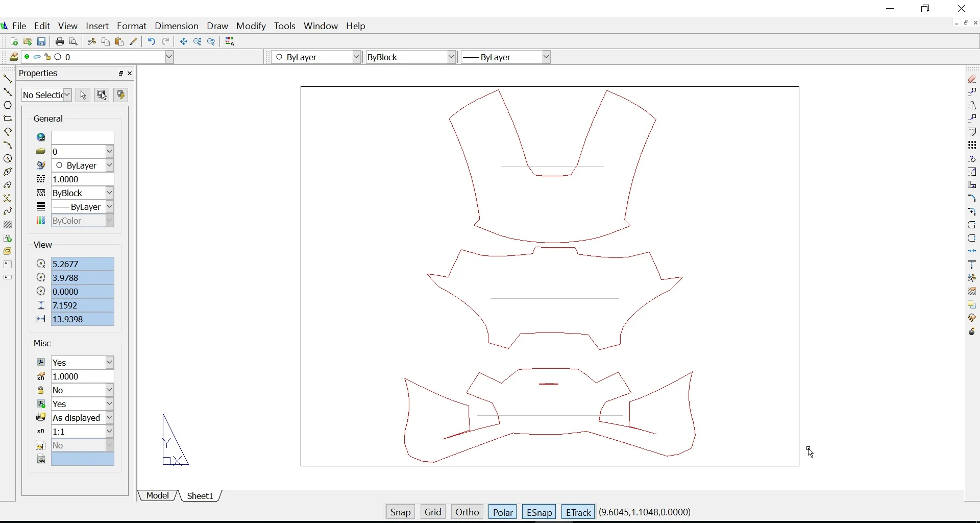Activate the match properties brush icon
The height and width of the screenshot is (523, 980).
[134, 42]
